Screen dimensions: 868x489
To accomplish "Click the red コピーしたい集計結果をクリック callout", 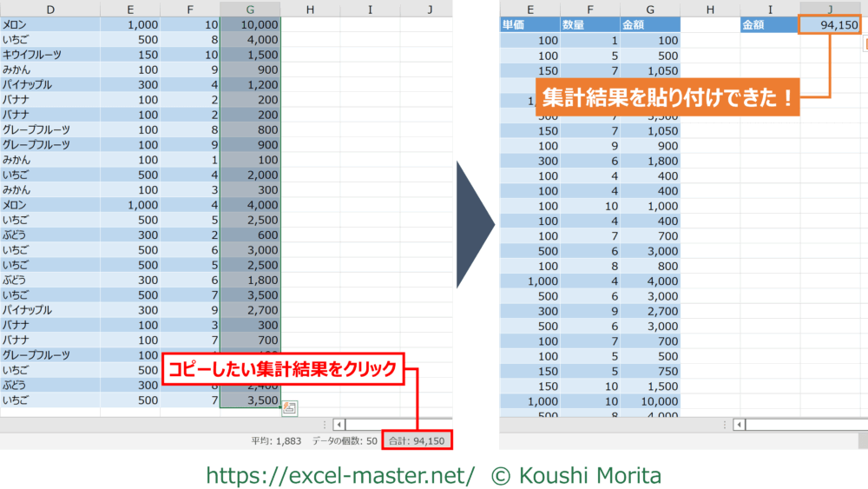I will click(x=283, y=370).
